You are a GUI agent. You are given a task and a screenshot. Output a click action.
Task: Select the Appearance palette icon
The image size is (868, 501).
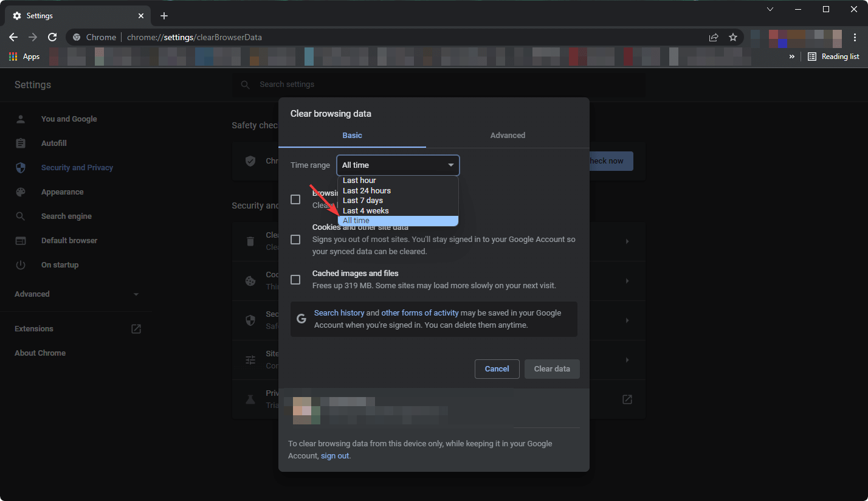tap(21, 192)
